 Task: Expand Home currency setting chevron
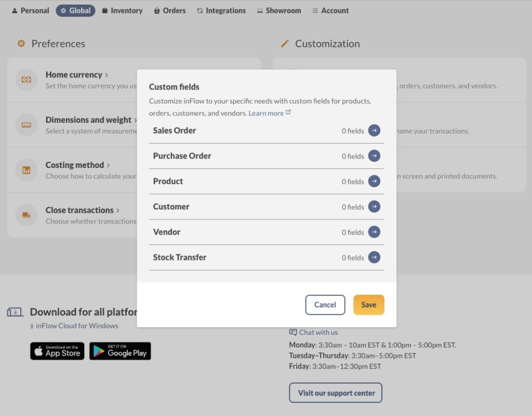coord(106,75)
